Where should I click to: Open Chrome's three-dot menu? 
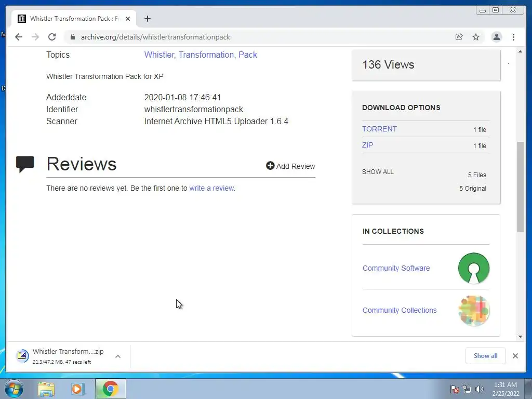click(x=513, y=37)
